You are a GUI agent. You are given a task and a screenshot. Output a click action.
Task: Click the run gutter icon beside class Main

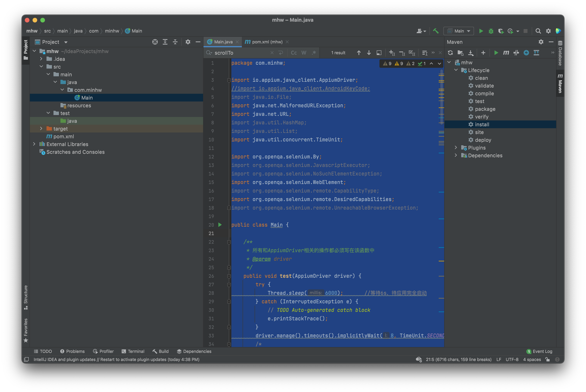click(220, 225)
